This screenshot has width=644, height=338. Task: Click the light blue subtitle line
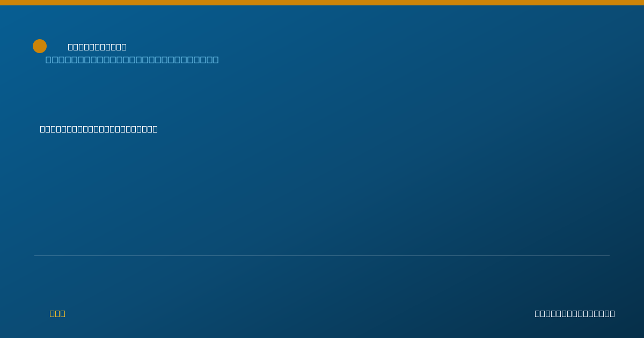(x=132, y=60)
